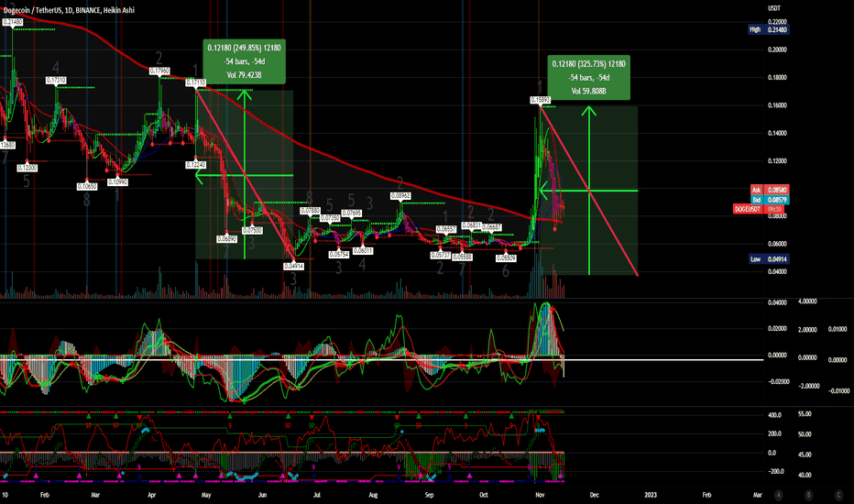Screen dimensions: 854x504
Task: Click the -2.00000 tick on middle indicator scale
Action: tap(809, 386)
